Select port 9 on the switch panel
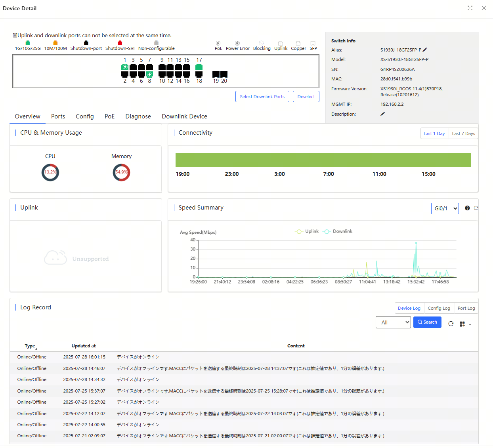This screenshot has width=493, height=448. (162, 67)
